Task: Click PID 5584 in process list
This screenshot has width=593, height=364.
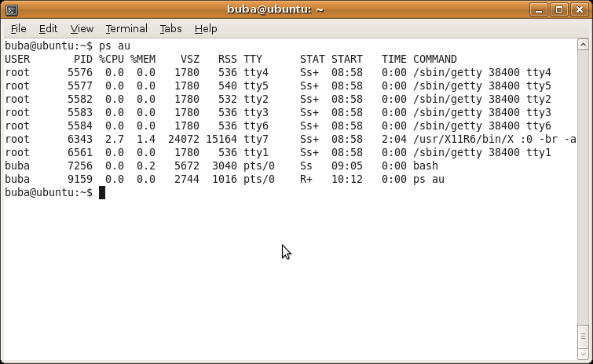Action: click(x=80, y=126)
